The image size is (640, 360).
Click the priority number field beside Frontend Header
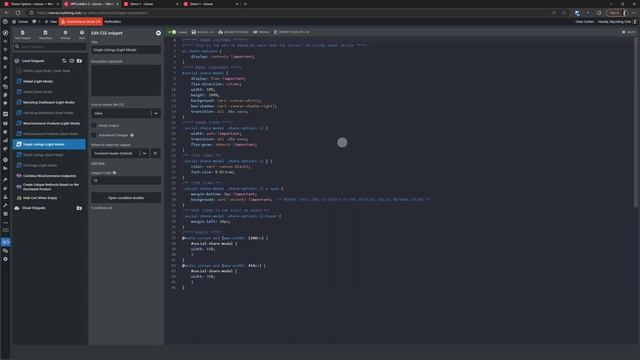156,153
